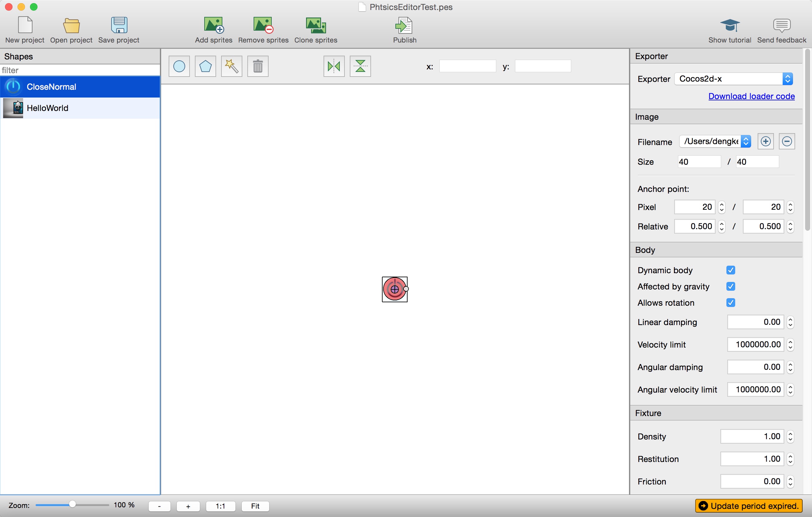Click the Velocity limit value field

point(755,345)
